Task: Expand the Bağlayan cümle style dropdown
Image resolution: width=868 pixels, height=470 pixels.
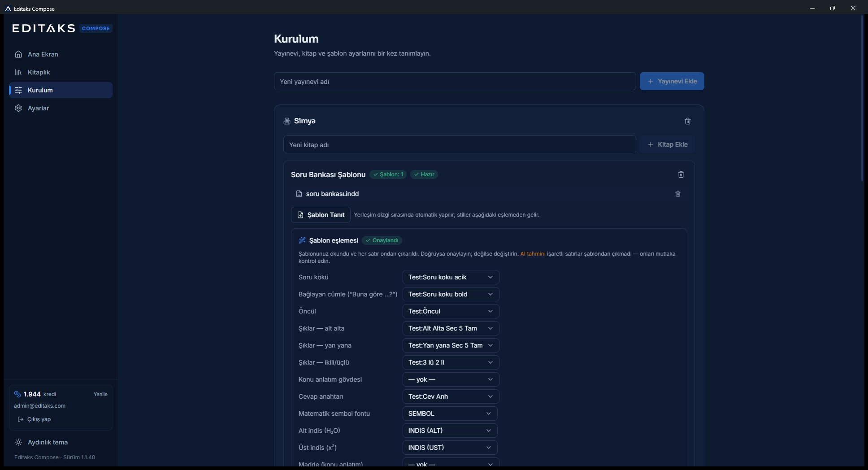Action: click(x=451, y=294)
